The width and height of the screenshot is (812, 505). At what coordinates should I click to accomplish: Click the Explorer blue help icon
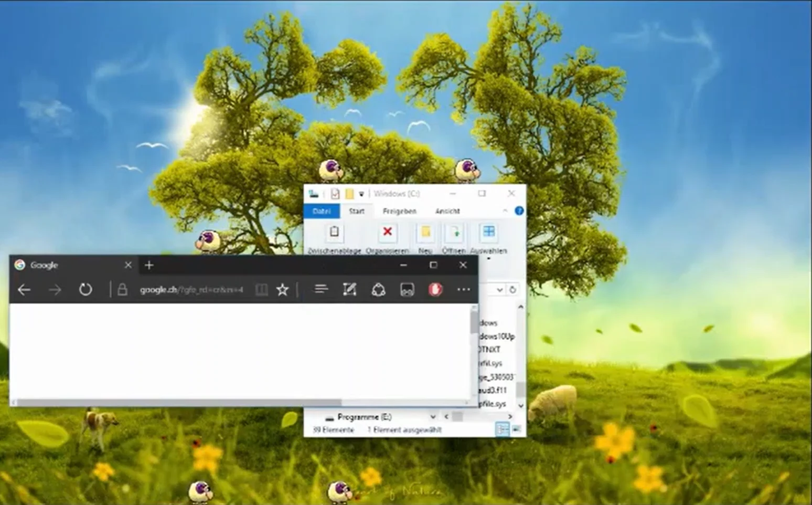click(x=519, y=211)
